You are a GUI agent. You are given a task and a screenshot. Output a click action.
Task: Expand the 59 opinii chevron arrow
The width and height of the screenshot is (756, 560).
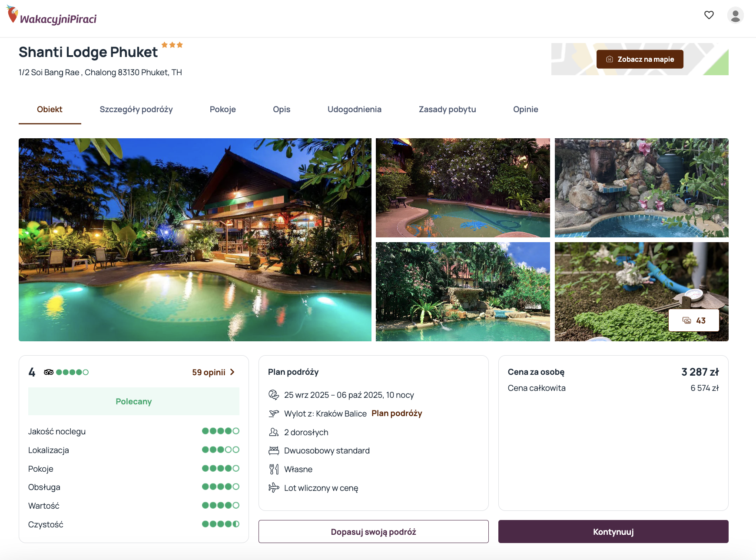[232, 372]
